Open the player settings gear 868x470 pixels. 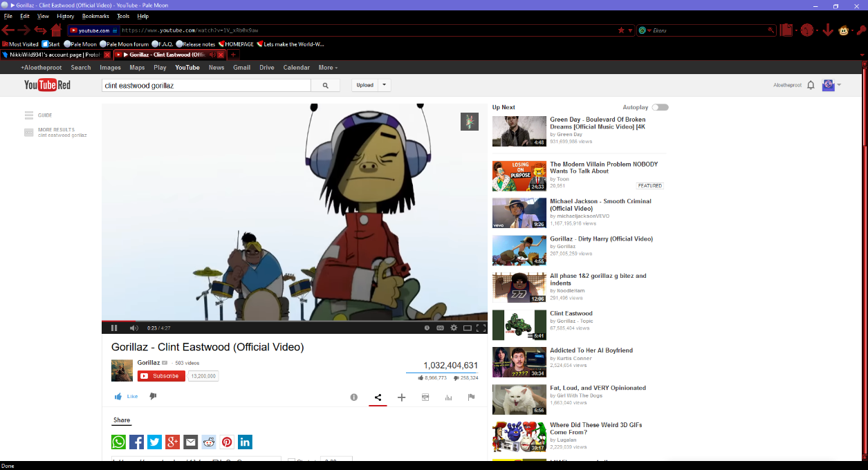(x=454, y=327)
